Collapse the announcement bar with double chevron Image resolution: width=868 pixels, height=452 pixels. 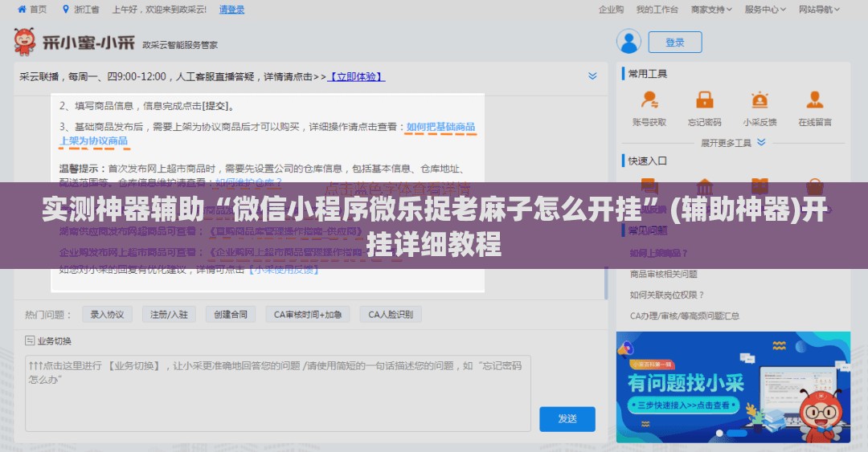(592, 76)
